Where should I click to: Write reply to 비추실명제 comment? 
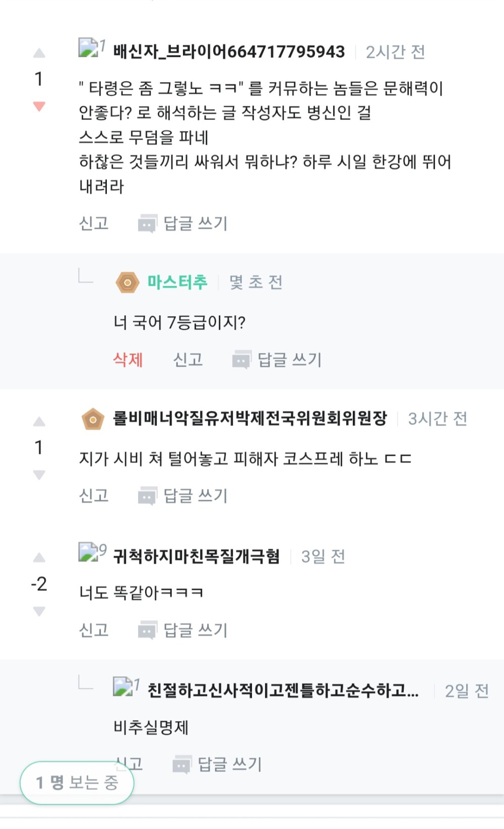[x=229, y=764]
